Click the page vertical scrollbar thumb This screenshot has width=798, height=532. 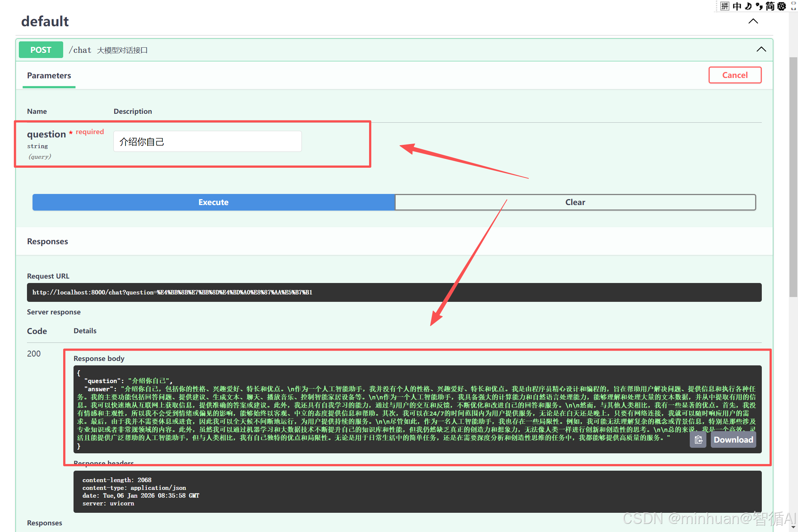793,177
